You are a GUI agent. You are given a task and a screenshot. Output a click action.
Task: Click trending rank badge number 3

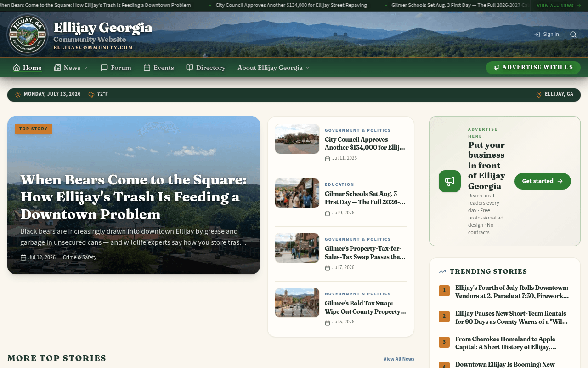click(444, 342)
